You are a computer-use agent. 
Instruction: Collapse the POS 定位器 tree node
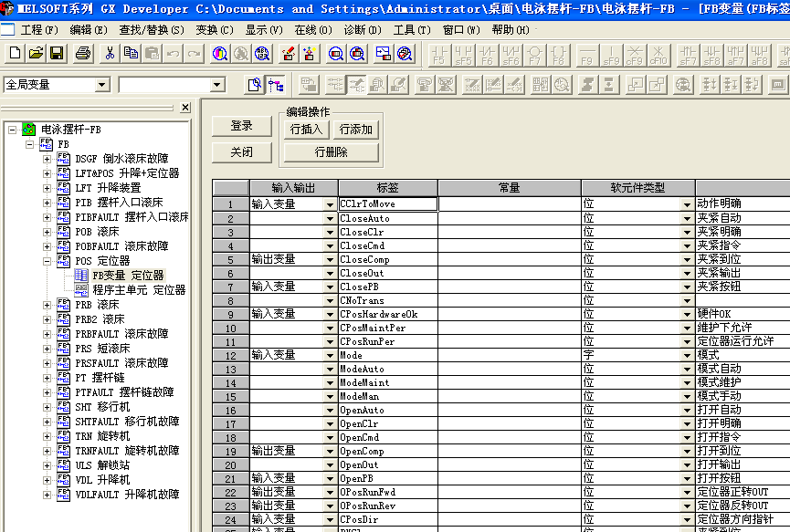click(x=47, y=261)
